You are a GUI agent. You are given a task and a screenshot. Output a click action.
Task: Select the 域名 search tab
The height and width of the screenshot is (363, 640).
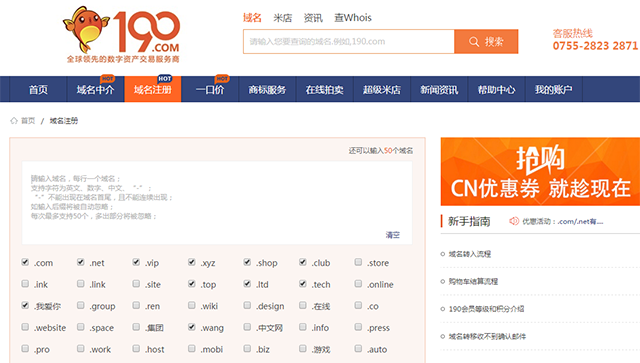tap(252, 18)
